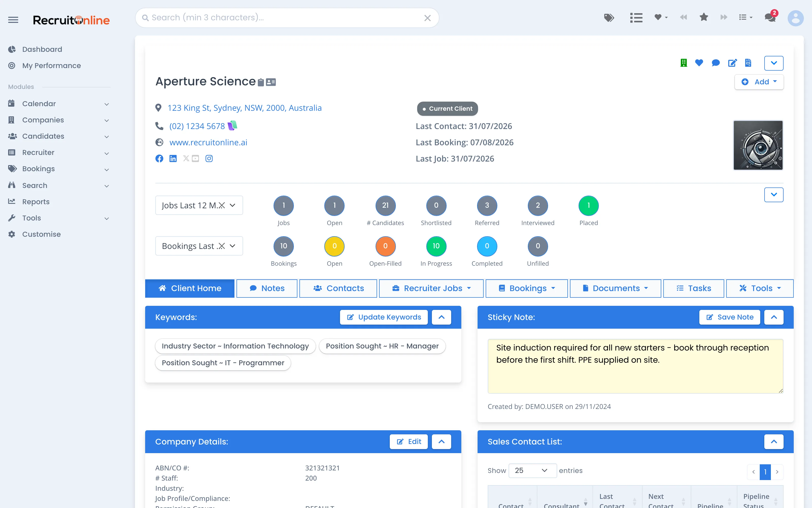Click the Update Keywords button
Image resolution: width=812 pixels, height=508 pixels.
[x=384, y=317]
